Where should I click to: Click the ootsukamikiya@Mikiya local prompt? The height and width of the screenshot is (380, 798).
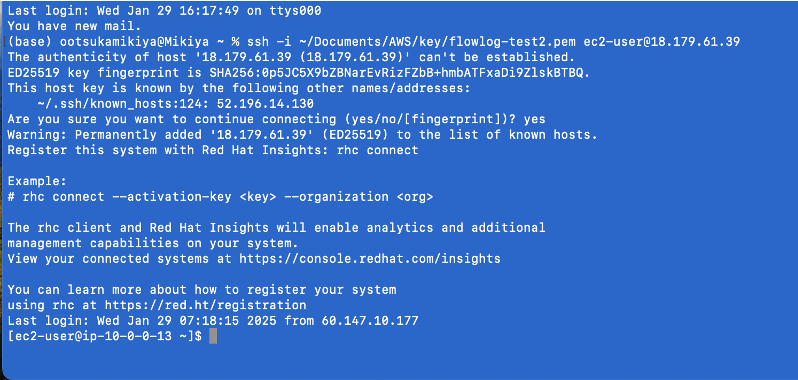pyautogui.click(x=134, y=42)
